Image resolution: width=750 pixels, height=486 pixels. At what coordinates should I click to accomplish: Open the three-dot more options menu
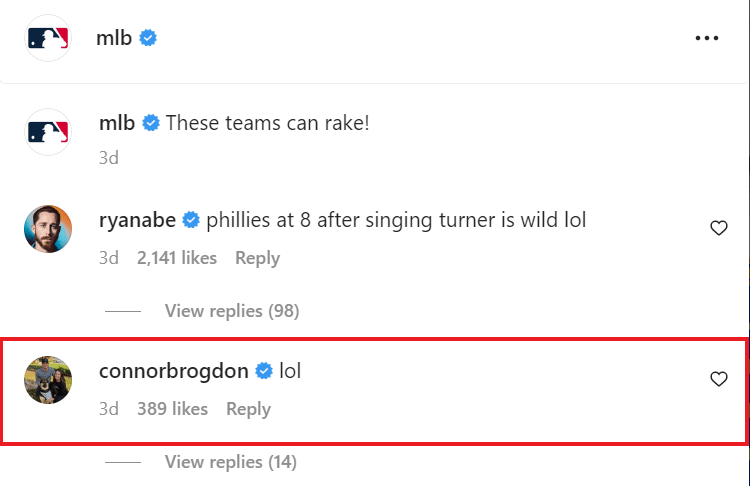click(706, 39)
